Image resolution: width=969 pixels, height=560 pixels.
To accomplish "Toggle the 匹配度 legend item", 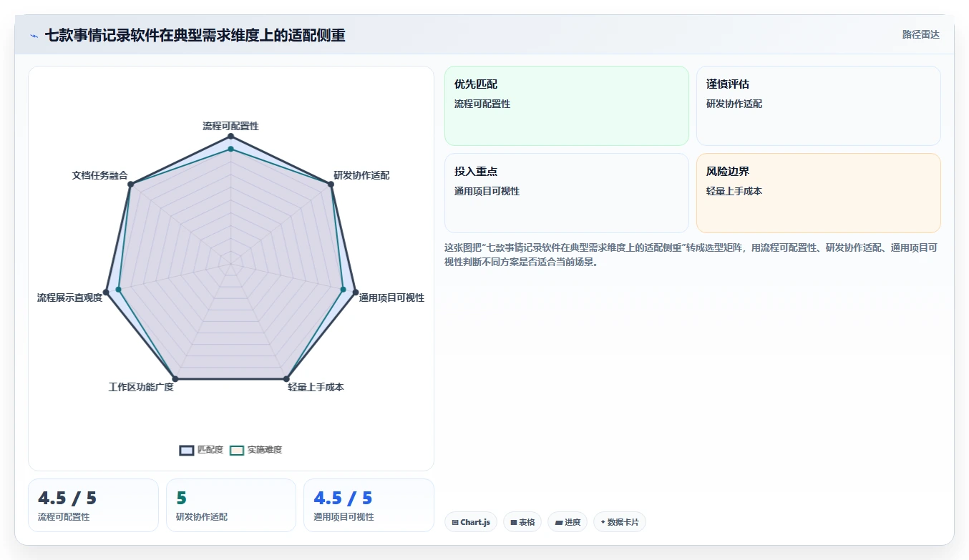I will (201, 450).
